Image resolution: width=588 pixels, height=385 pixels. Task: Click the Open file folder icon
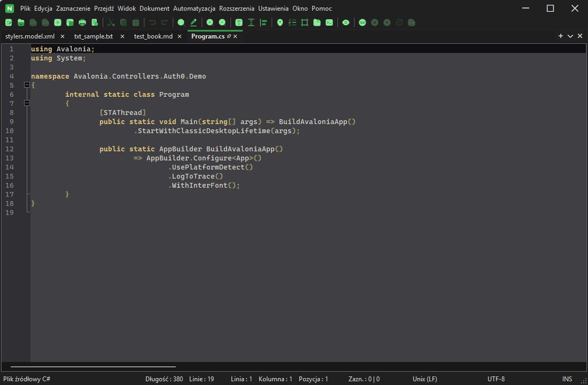click(21, 22)
